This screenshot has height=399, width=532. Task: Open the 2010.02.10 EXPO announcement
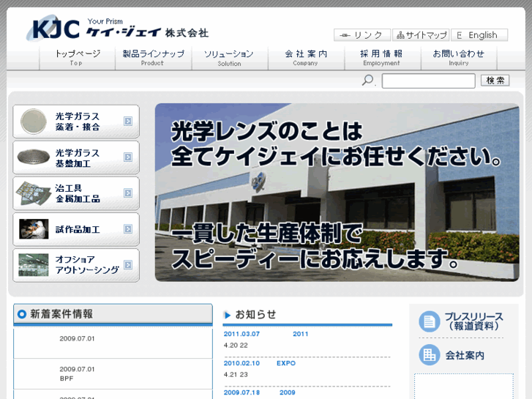click(x=260, y=363)
